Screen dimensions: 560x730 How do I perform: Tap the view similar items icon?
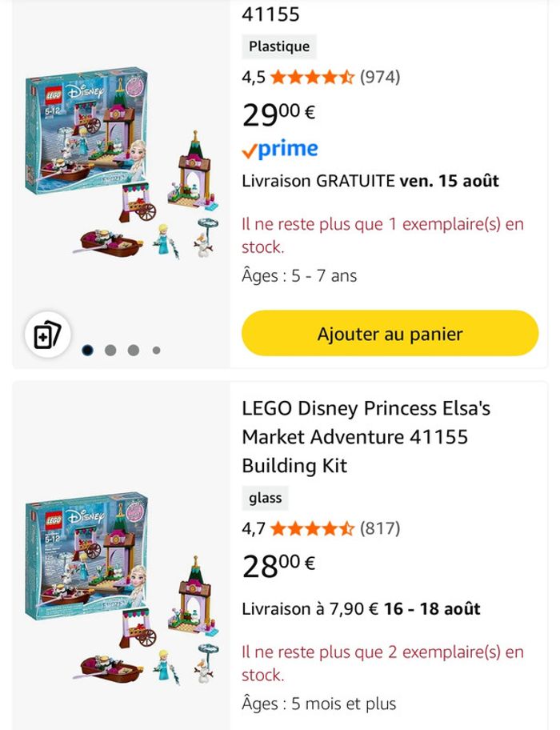[x=47, y=335]
